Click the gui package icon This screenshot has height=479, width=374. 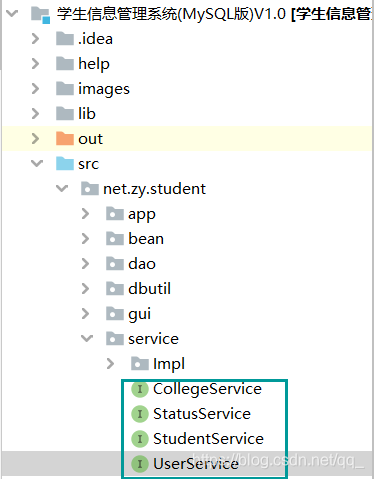115,314
